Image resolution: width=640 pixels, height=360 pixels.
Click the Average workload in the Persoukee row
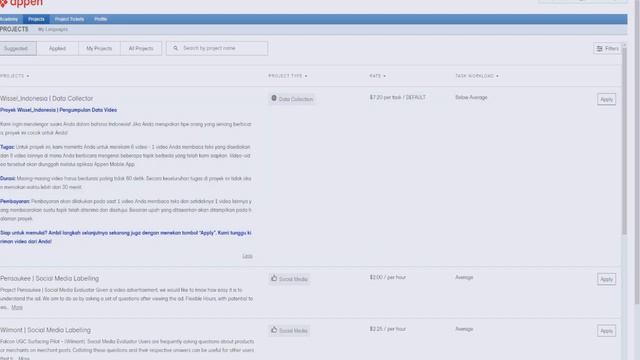pos(464,277)
